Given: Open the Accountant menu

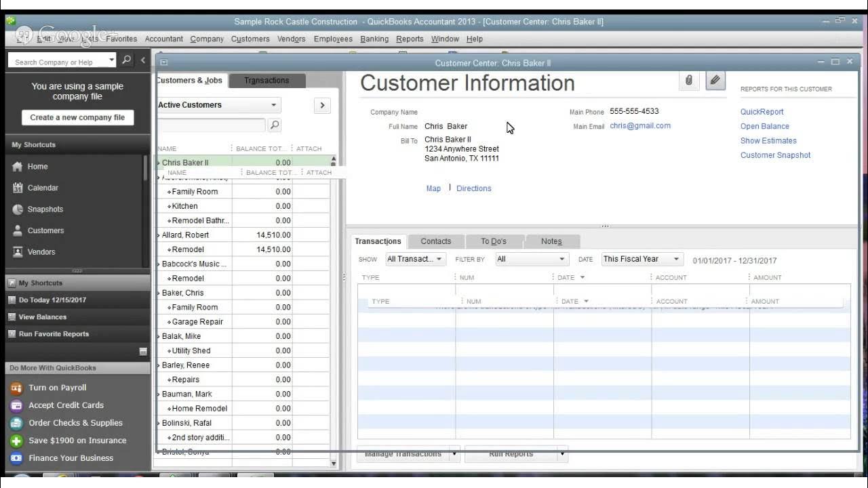Looking at the screenshot, I should coord(164,39).
